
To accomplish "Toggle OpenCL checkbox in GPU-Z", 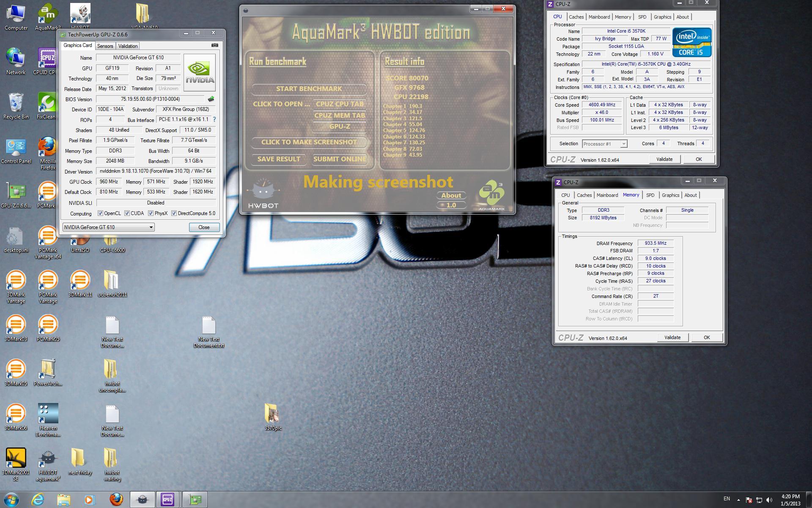I will click(x=100, y=213).
